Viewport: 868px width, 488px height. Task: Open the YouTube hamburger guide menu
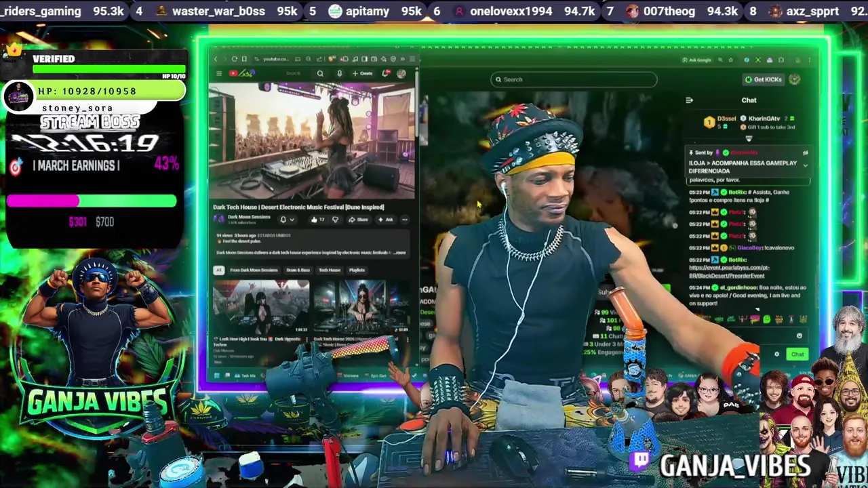pyautogui.click(x=219, y=73)
